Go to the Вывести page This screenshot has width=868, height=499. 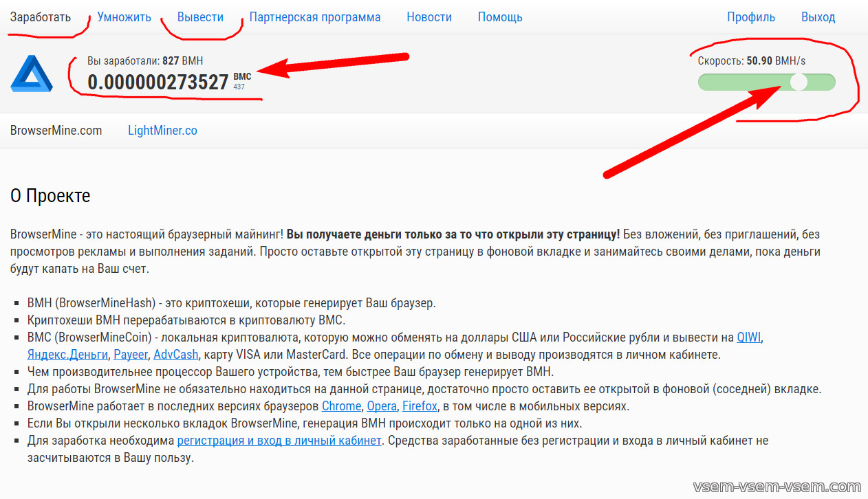pos(200,17)
